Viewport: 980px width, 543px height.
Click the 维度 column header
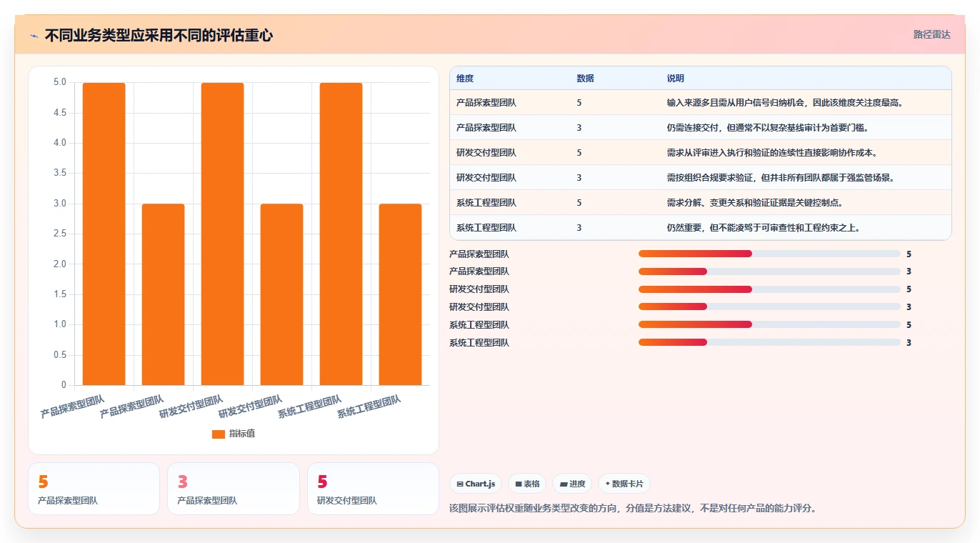click(465, 79)
